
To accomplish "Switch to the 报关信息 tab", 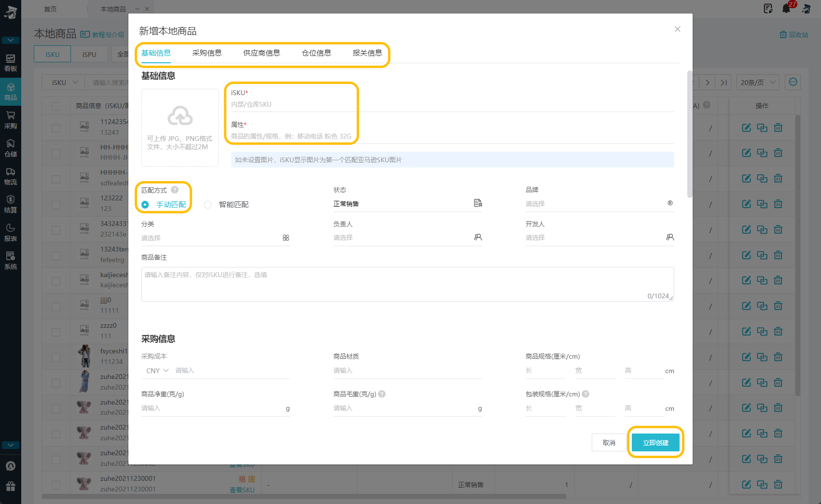I will click(x=367, y=53).
